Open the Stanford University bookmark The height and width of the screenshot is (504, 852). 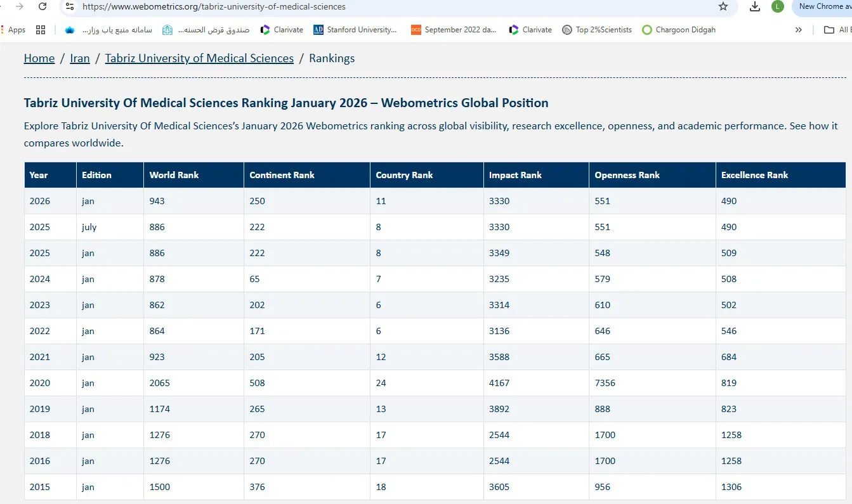(355, 30)
